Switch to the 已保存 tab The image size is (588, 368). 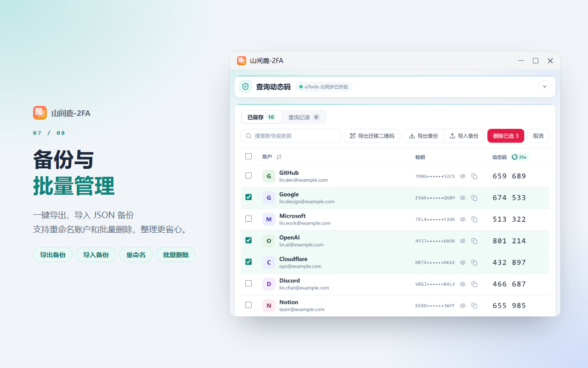click(x=261, y=117)
